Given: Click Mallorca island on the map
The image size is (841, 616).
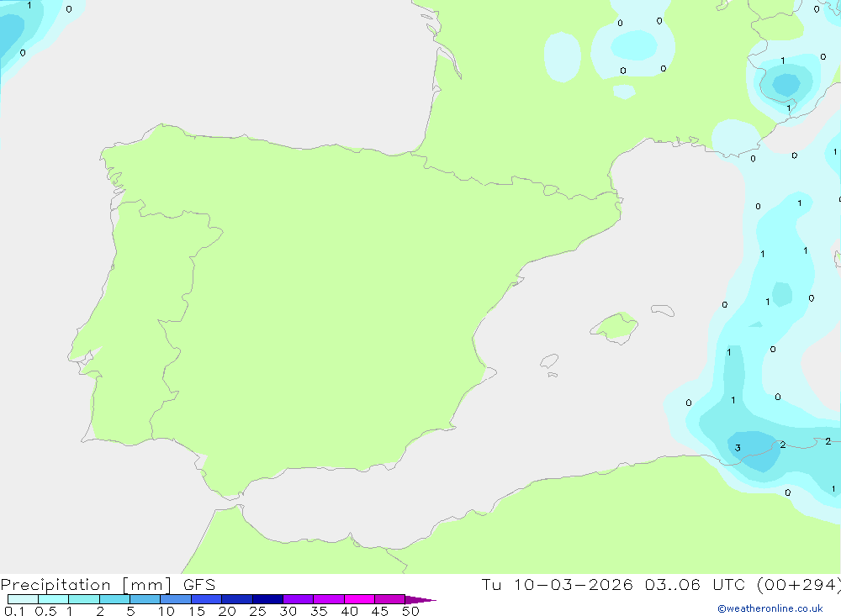Looking at the screenshot, I should [615, 327].
